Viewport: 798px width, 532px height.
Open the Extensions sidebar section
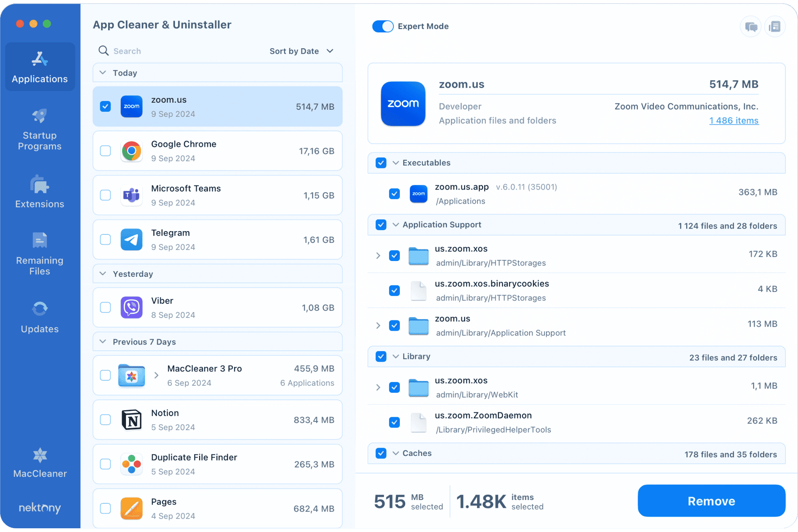[40, 192]
